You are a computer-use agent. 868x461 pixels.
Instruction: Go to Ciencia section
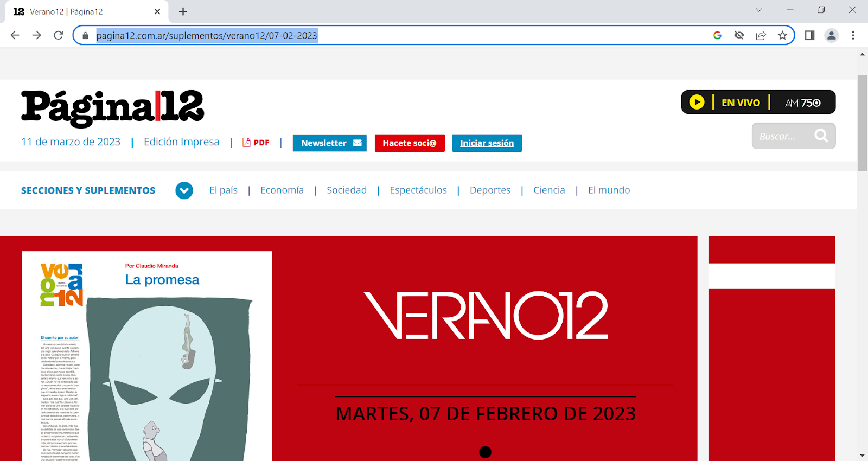549,190
